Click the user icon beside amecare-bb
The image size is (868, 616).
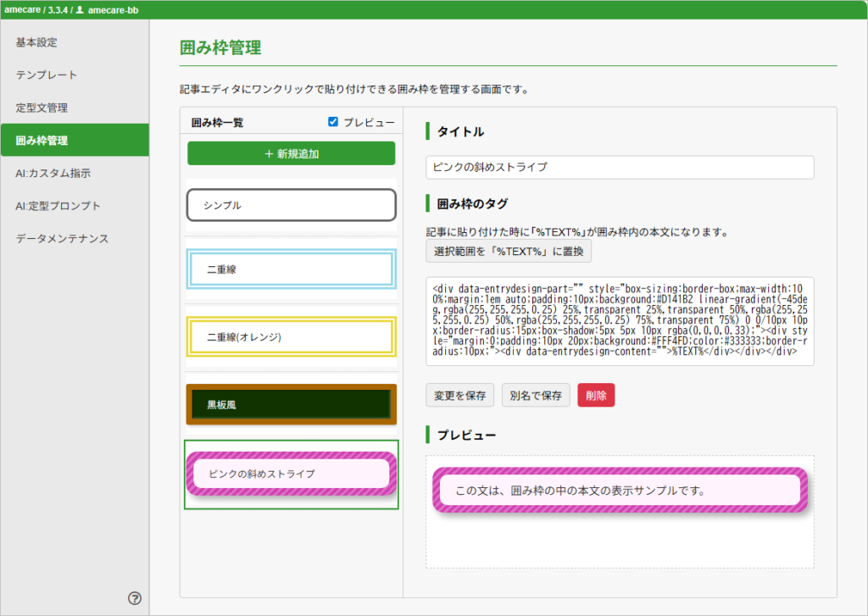pyautogui.click(x=80, y=9)
